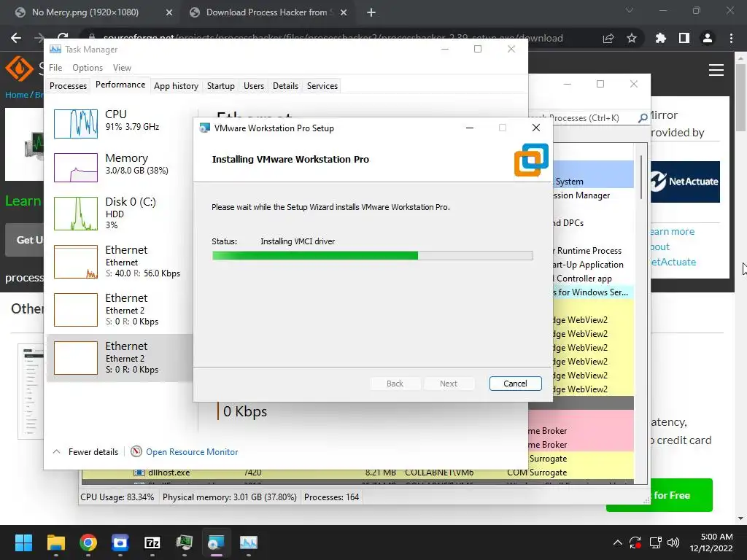Open Chrome three-dot menu
Viewport: 747px width, 560px height.
[731, 38]
